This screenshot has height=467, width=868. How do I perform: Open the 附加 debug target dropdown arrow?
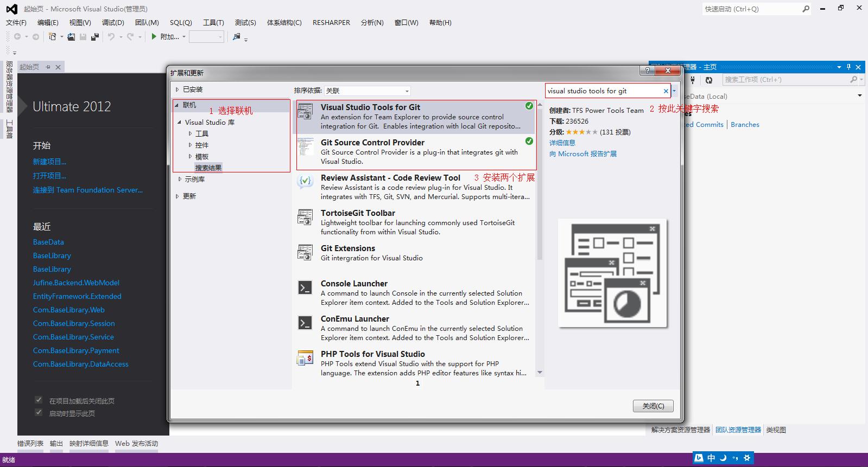point(184,37)
